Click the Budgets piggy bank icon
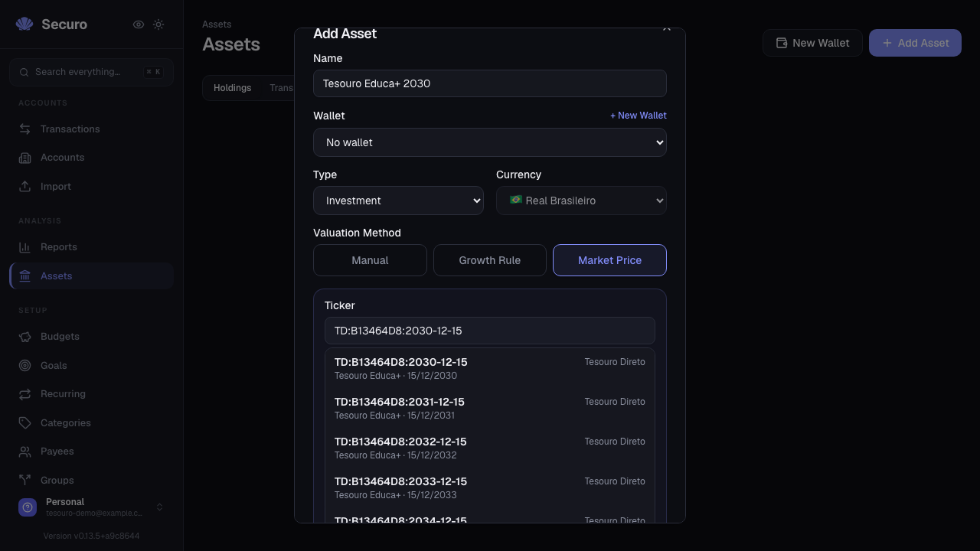This screenshot has height=551, width=980. pos(25,337)
